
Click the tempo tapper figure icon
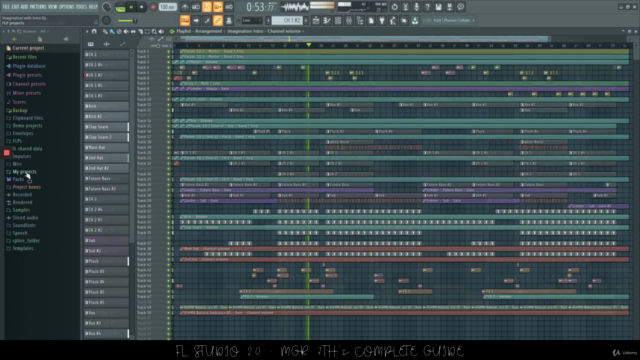393,20
